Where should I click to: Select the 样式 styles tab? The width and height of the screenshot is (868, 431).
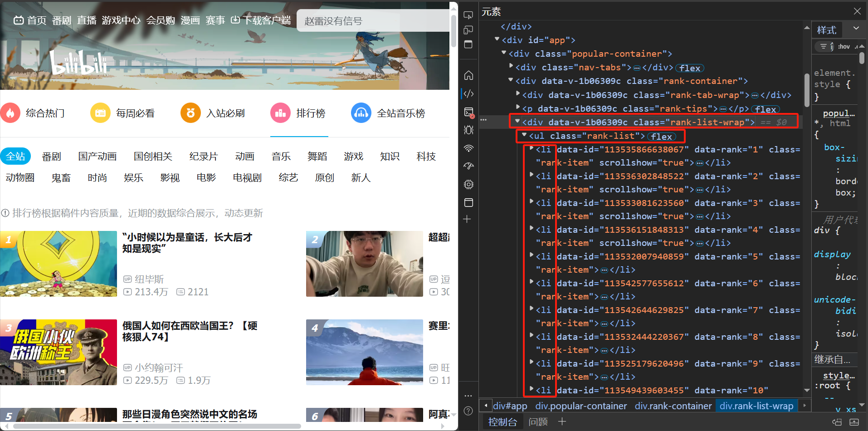pyautogui.click(x=827, y=30)
